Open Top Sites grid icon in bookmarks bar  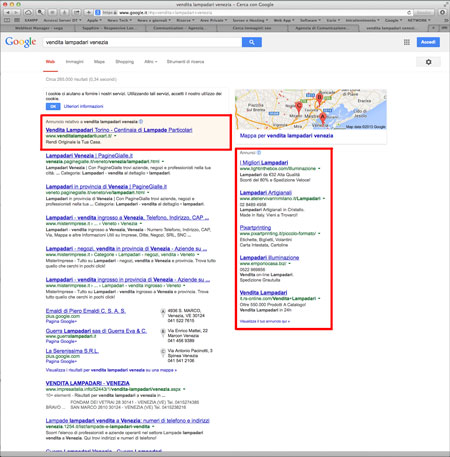point(17,20)
